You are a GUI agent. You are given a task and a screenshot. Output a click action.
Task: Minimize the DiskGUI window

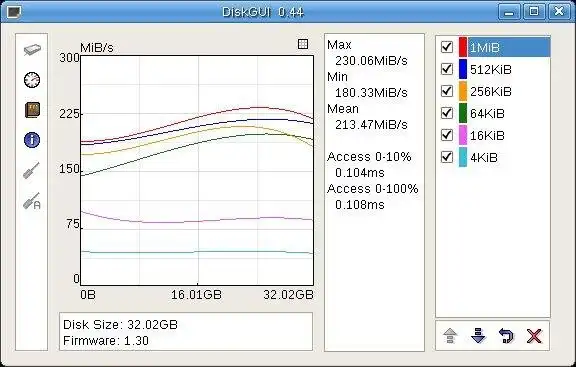[509, 12]
